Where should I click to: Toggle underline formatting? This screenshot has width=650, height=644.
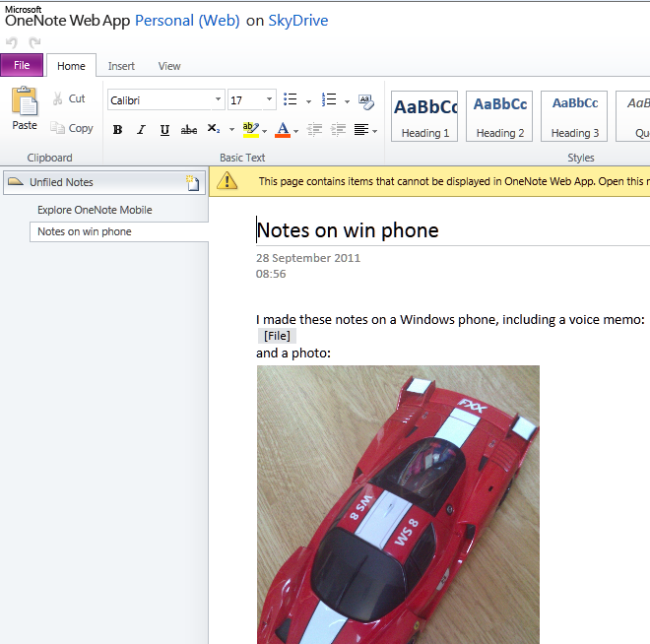click(164, 130)
